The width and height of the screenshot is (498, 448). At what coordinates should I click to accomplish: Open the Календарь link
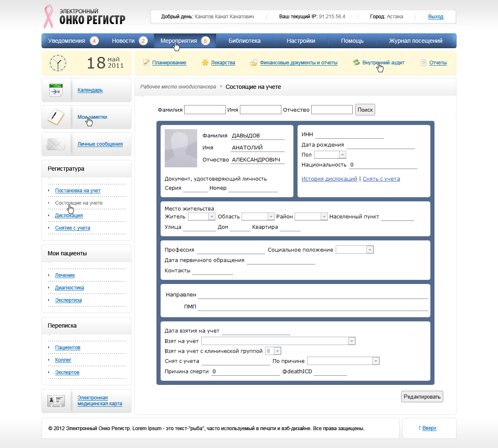pyautogui.click(x=90, y=90)
